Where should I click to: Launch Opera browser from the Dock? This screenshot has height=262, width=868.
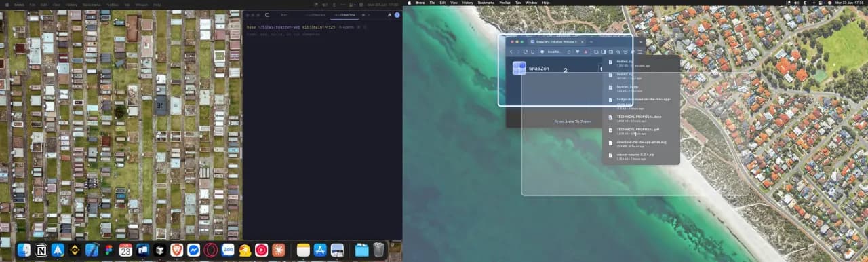[x=210, y=250]
